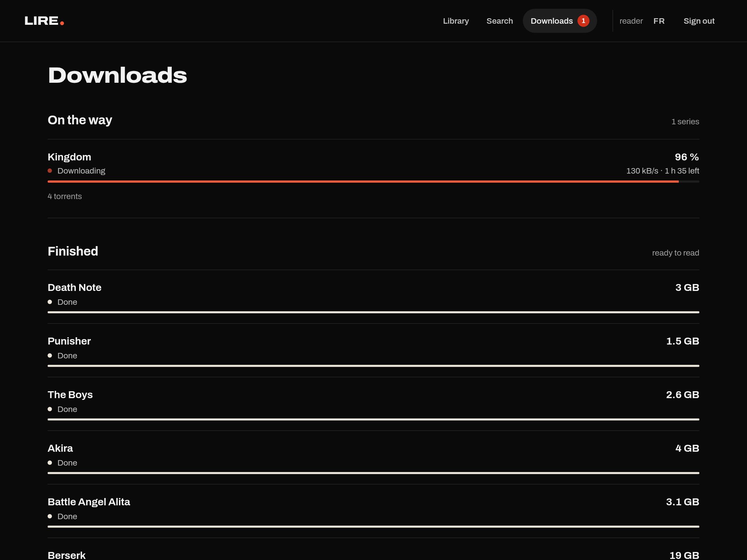
Task: Select the Downloads nav tab
Action: pyautogui.click(x=560, y=21)
